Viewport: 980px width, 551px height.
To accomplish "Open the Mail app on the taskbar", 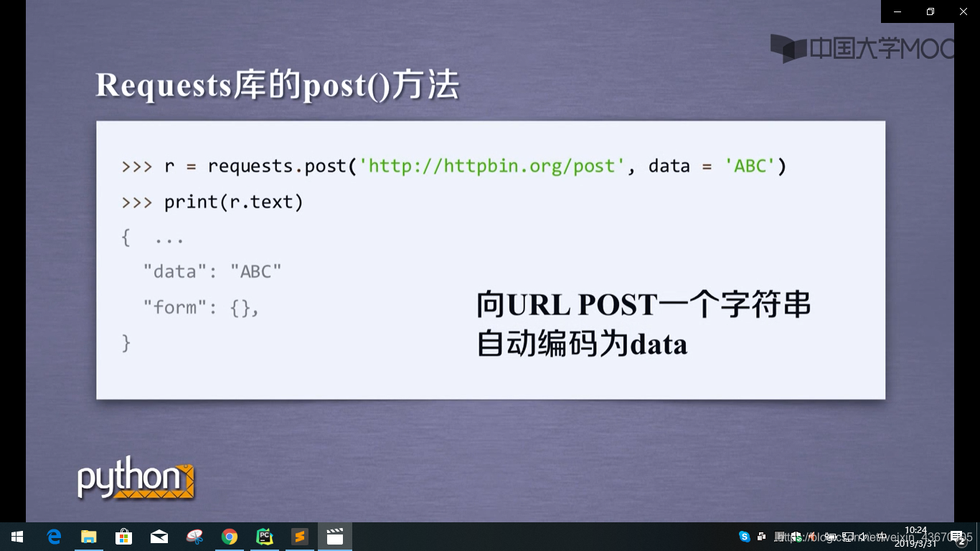I will pyautogui.click(x=159, y=537).
